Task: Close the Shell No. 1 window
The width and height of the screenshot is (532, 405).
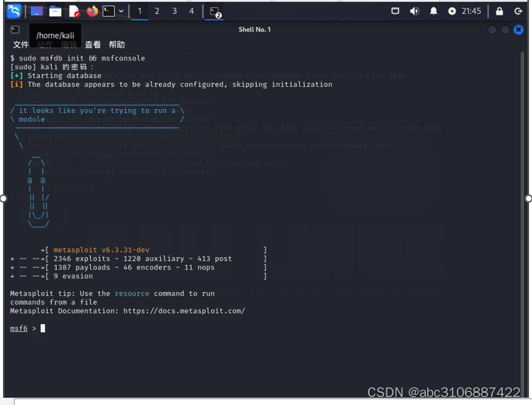Action: tap(518, 30)
